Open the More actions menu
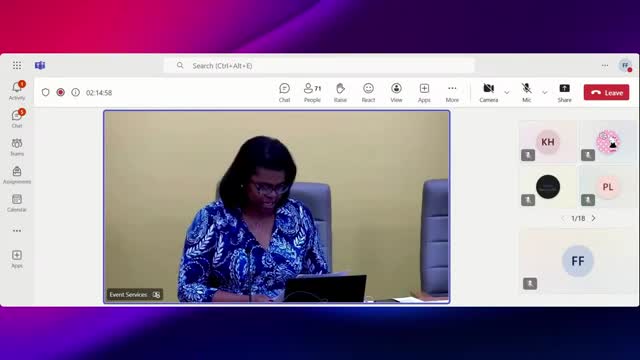 [x=452, y=93]
